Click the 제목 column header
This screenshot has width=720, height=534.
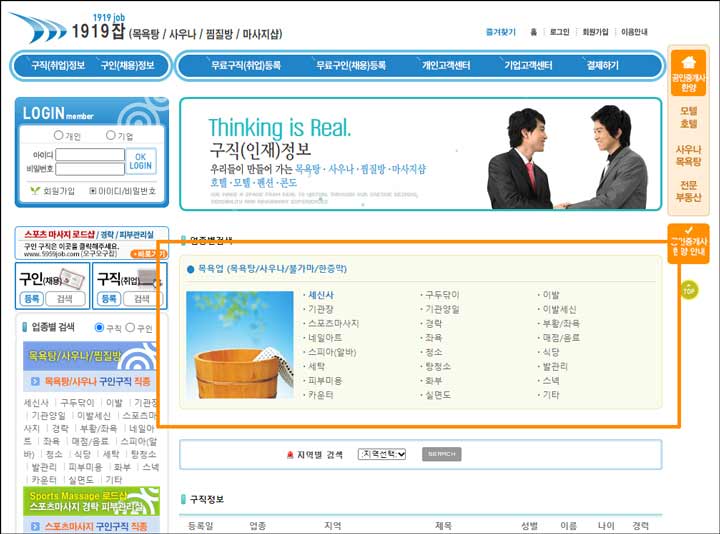pyautogui.click(x=443, y=526)
